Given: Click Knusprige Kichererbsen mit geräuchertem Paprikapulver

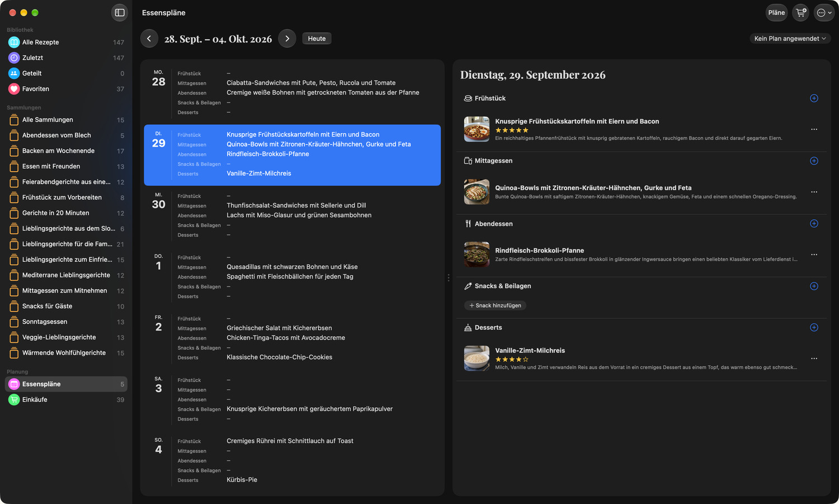Looking at the screenshot, I should (309, 409).
